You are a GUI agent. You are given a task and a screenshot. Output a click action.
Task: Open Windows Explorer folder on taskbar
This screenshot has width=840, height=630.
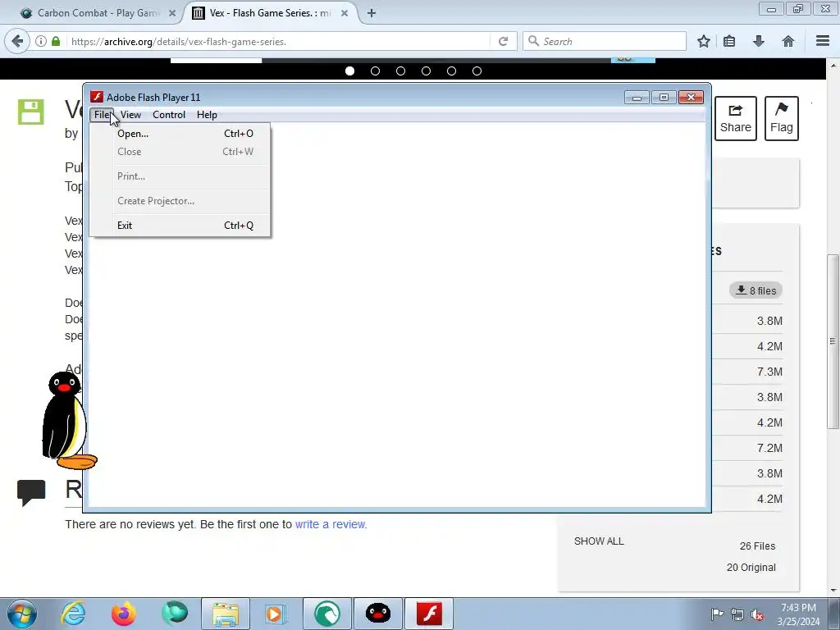coord(226,614)
